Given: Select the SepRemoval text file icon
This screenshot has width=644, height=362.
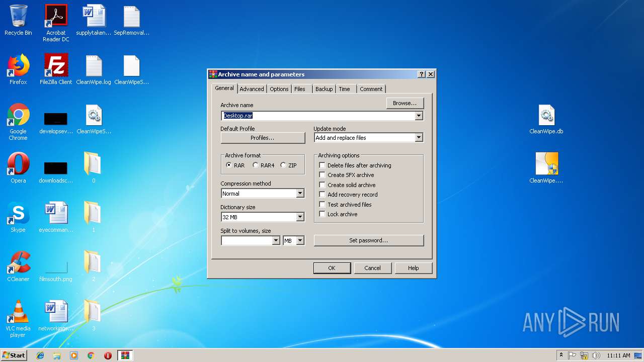Looking at the screenshot, I should [x=131, y=20].
